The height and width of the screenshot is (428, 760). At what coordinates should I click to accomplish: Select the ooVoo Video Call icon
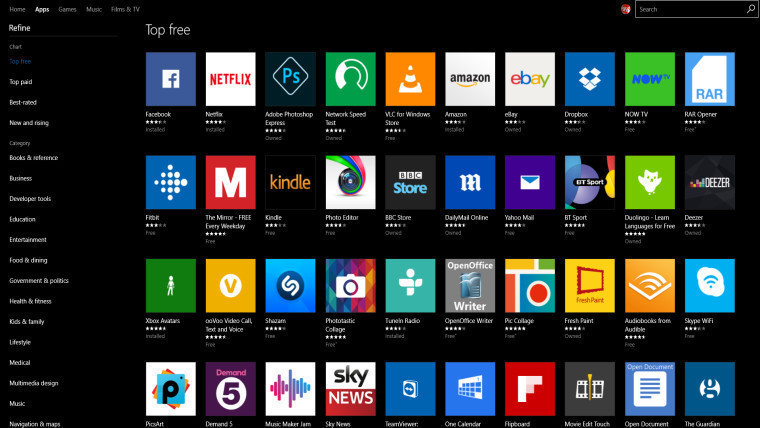click(231, 285)
